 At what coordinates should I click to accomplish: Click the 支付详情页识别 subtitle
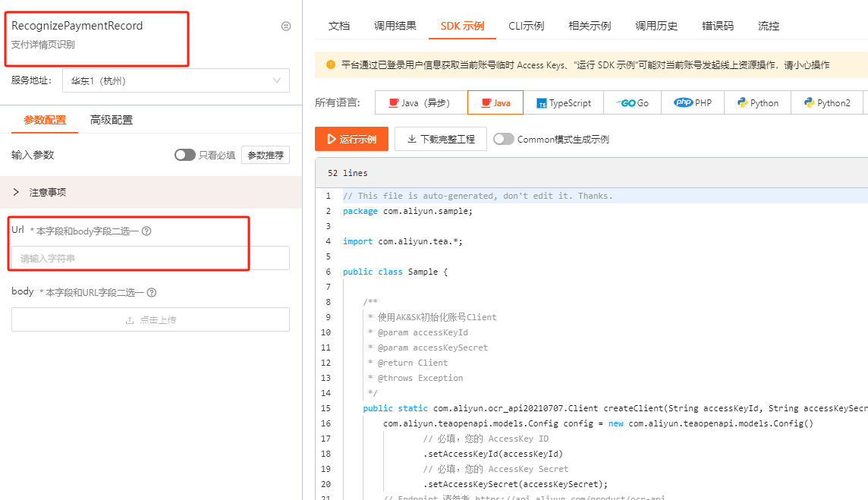pyautogui.click(x=43, y=44)
